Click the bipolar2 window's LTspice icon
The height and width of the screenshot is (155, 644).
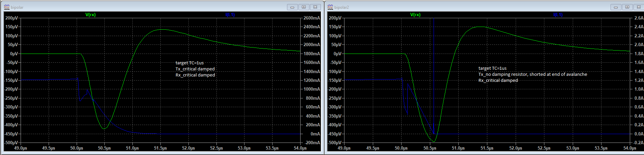(x=330, y=7)
